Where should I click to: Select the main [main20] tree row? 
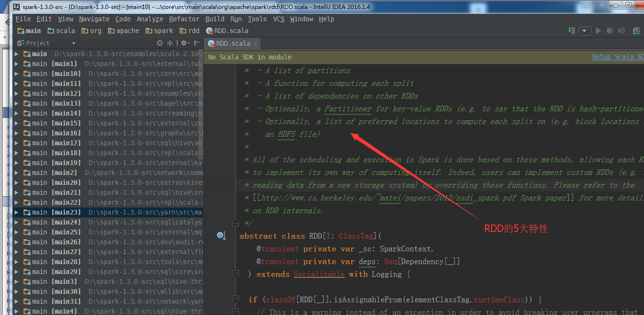pos(108,182)
